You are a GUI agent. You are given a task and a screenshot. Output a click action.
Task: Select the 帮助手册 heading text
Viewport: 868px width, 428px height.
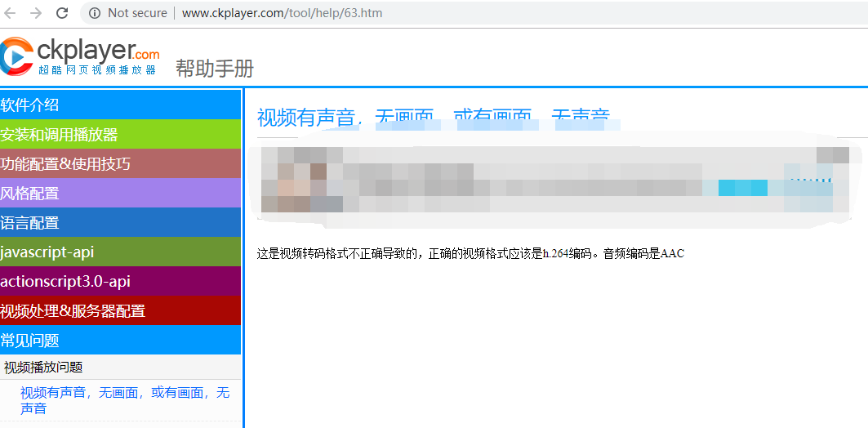[x=215, y=69]
